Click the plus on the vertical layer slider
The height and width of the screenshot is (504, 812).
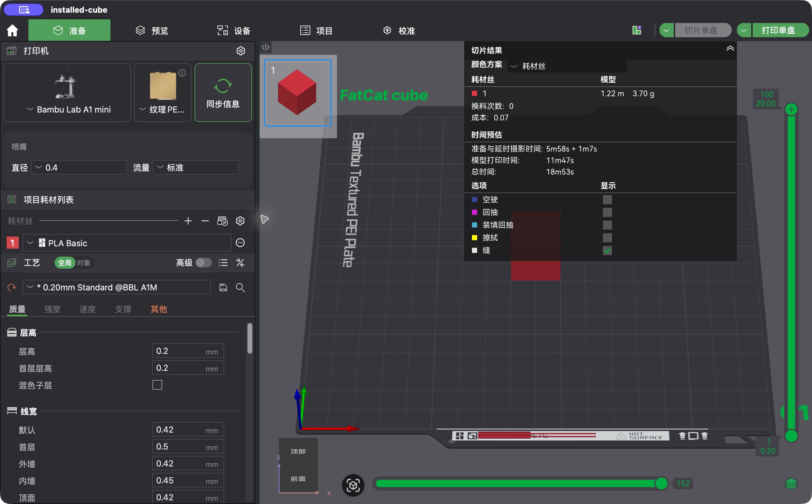pos(791,109)
